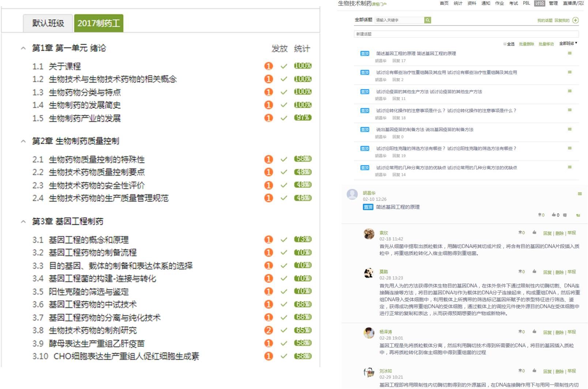Switch to the 默认班级 tab
This screenshot has width=588, height=389.
pos(48,23)
